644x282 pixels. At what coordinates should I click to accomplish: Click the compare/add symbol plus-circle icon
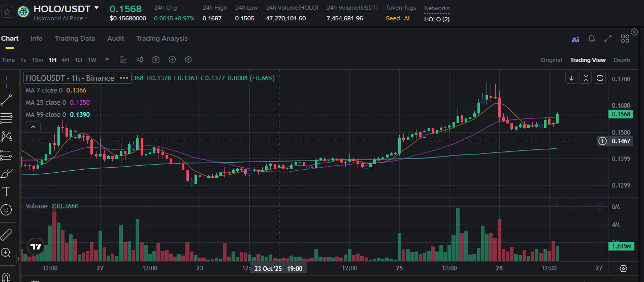[172, 59]
